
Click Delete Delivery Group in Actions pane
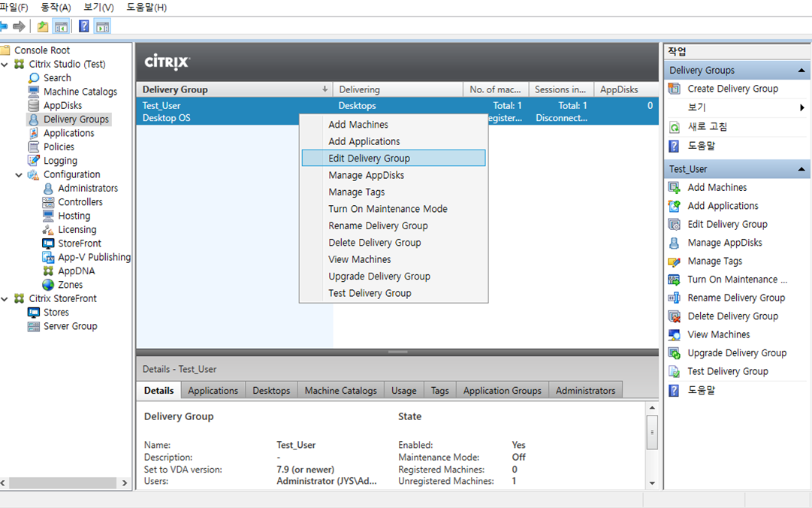733,316
